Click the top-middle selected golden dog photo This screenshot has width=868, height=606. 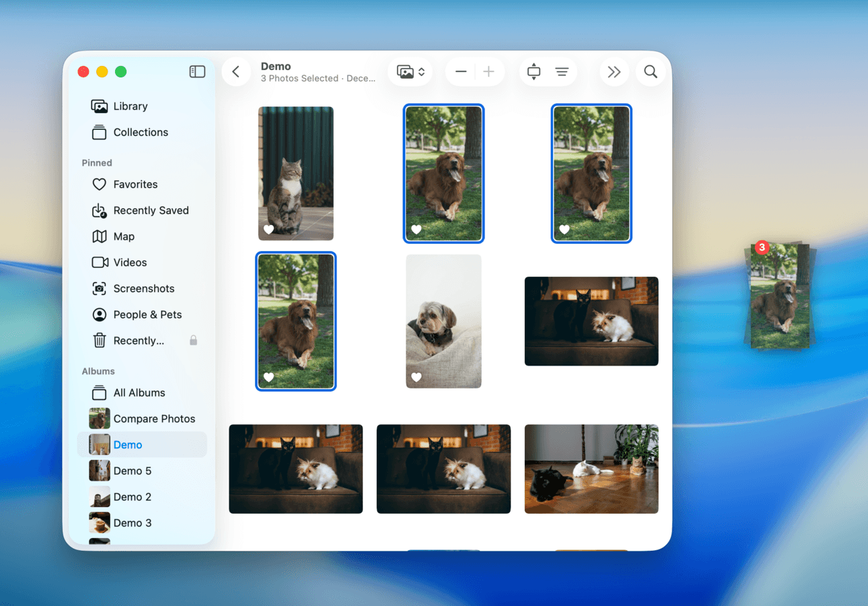pos(443,173)
